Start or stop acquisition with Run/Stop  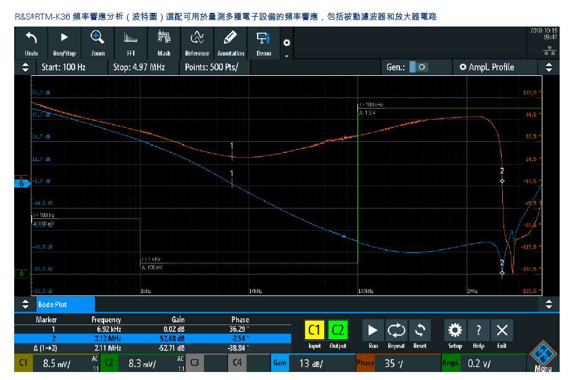pos(64,43)
